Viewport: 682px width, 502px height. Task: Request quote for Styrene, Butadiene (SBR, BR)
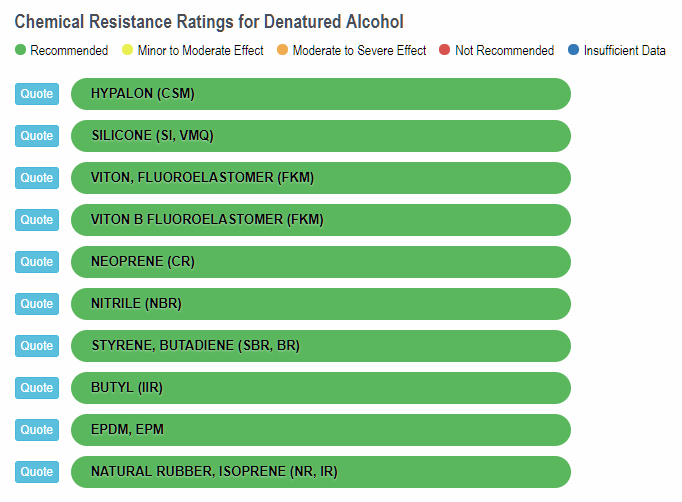(x=37, y=346)
